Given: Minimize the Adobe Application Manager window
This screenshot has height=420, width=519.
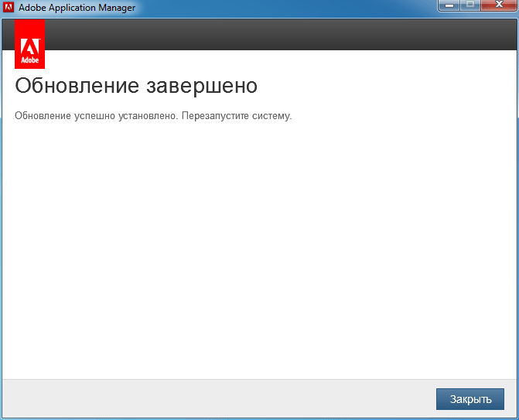Looking at the screenshot, I should [449, 5].
